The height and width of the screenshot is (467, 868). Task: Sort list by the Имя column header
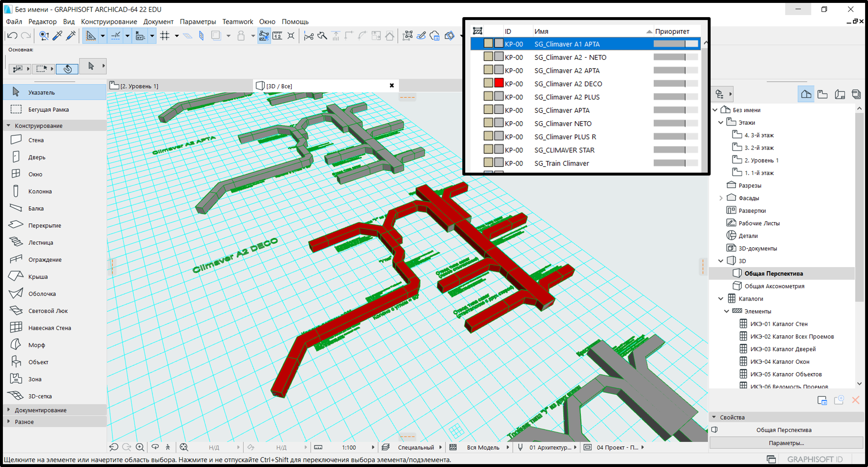(x=593, y=31)
